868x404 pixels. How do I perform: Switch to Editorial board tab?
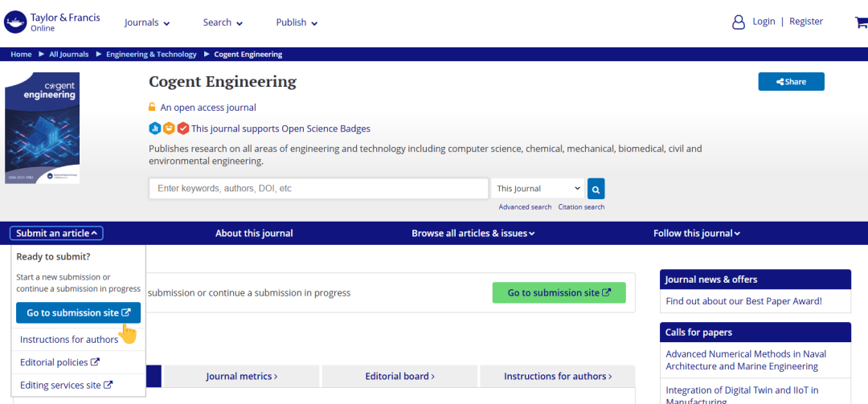[x=399, y=377]
